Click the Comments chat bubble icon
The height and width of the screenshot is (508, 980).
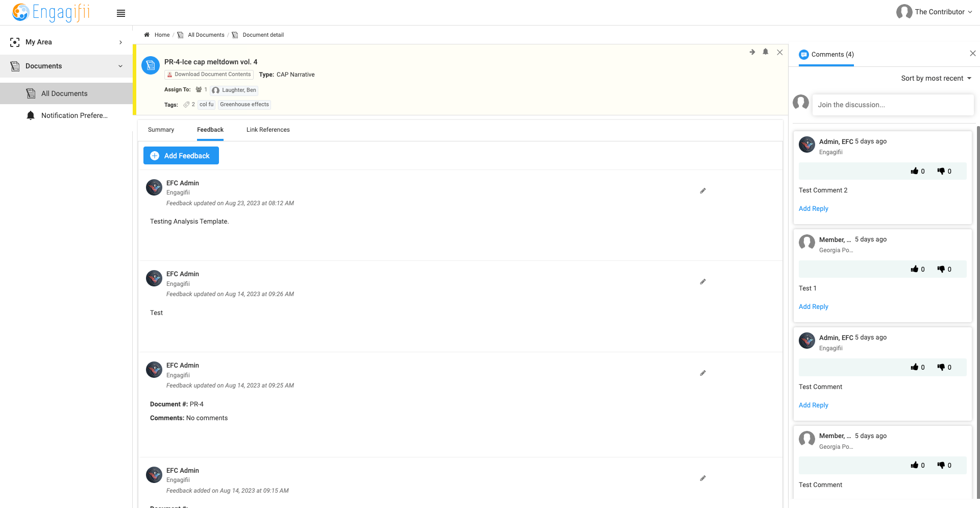[x=804, y=55]
